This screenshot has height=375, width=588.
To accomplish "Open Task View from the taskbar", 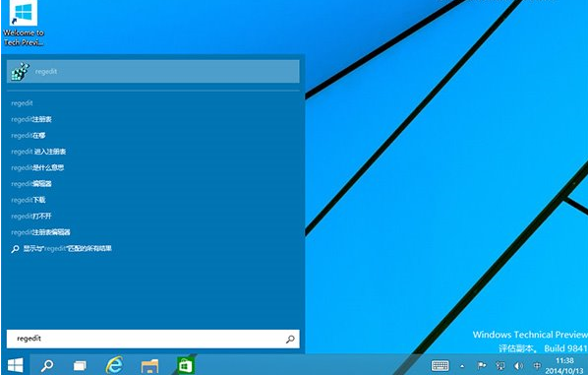I will click(80, 365).
